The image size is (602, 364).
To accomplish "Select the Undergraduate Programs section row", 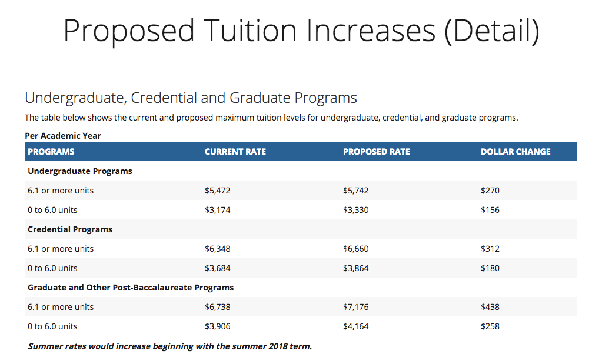I will pos(80,171).
